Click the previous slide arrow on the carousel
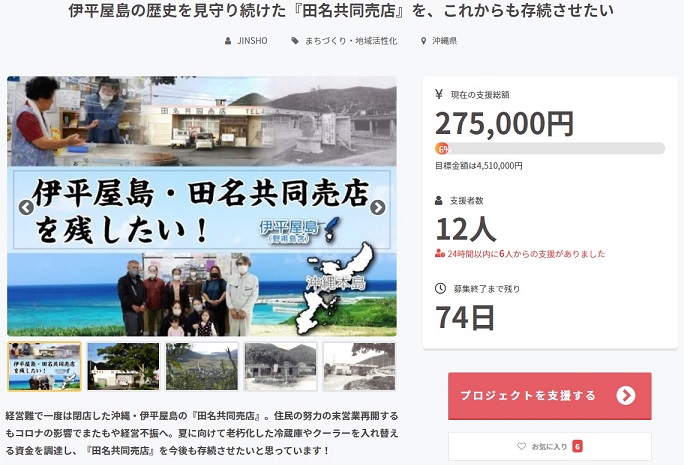Screen dimensions: 684x465 tap(26, 208)
